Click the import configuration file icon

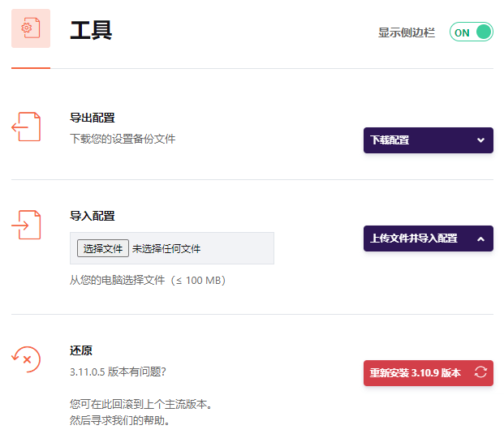26,224
